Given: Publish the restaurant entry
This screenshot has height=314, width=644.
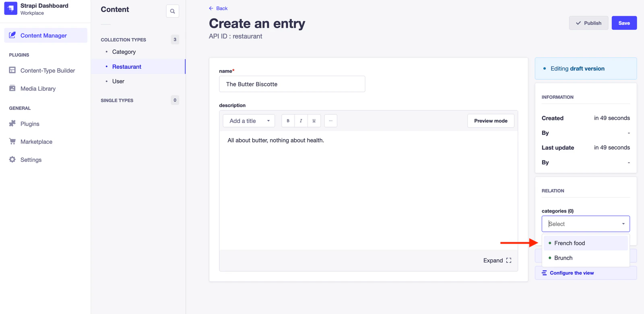Looking at the screenshot, I should point(588,23).
